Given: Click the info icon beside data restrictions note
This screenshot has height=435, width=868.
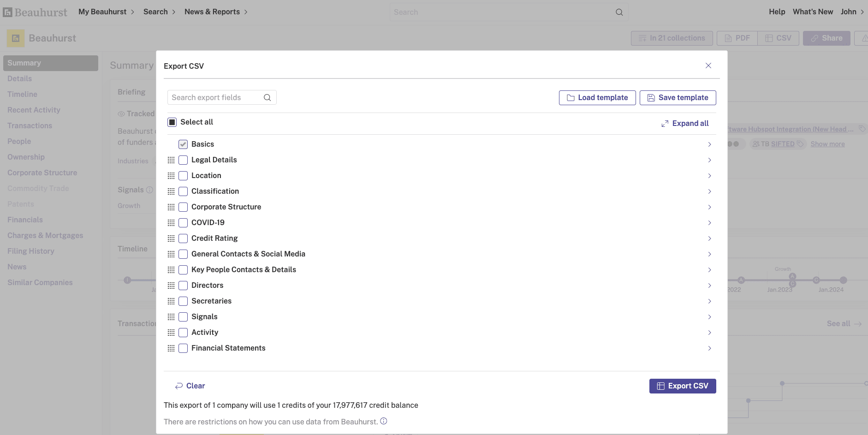Looking at the screenshot, I should 384,421.
